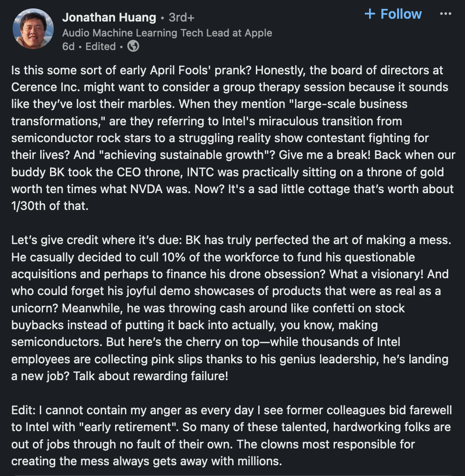The image size is (465, 476).
Task: Open Jonathan Huang's profile photo
Action: pos(33,29)
